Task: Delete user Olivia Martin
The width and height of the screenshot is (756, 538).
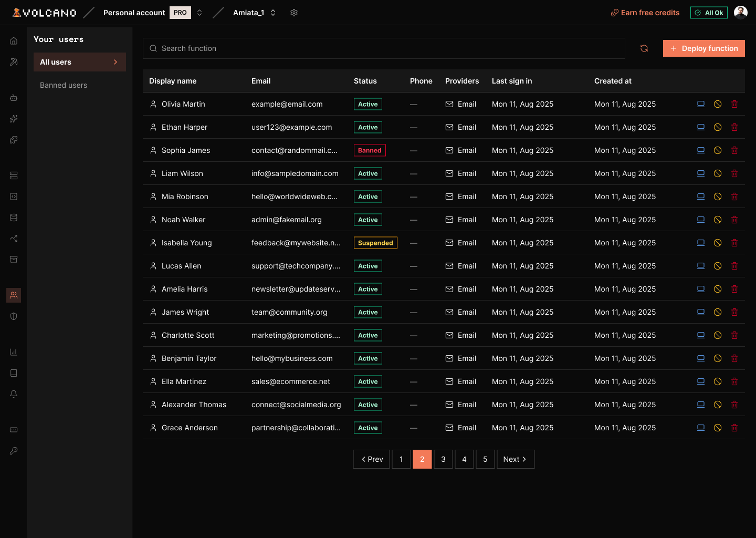Action: tap(734, 104)
